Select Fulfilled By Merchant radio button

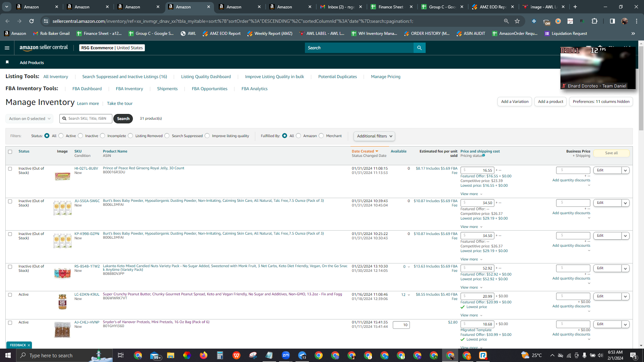click(321, 136)
